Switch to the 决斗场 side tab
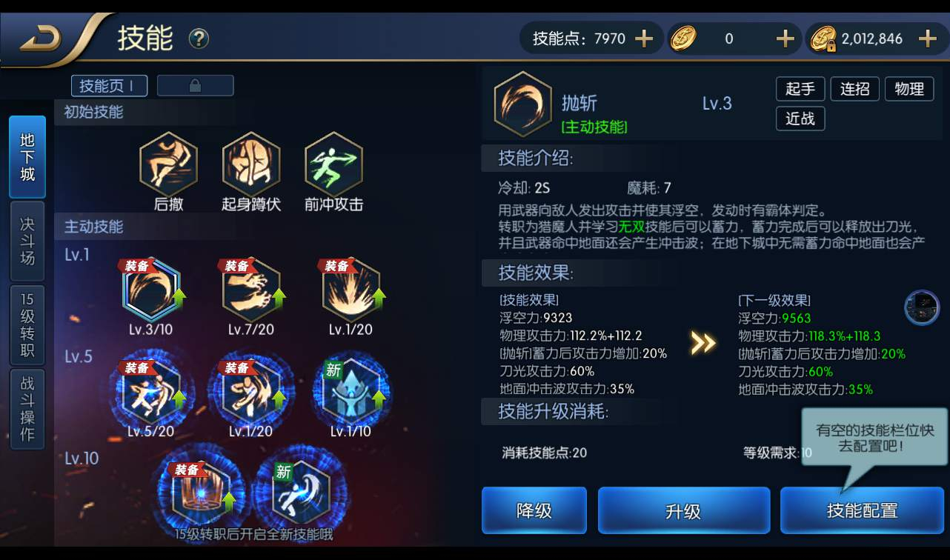 [27, 241]
